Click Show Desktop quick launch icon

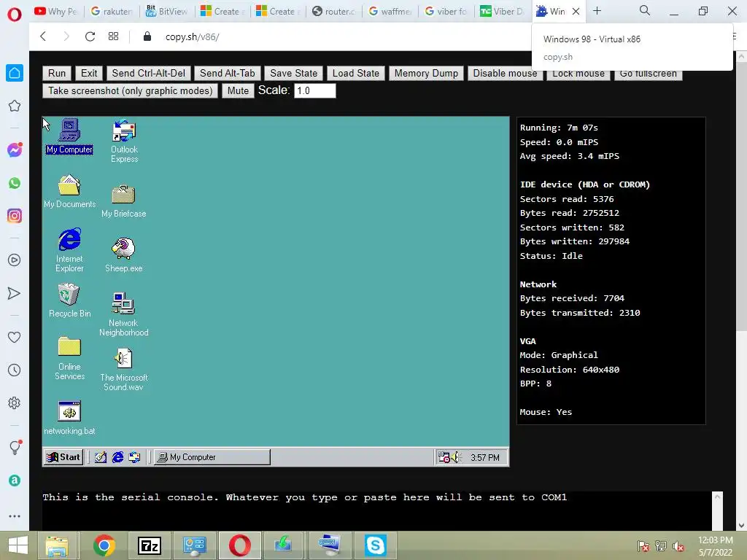(101, 457)
